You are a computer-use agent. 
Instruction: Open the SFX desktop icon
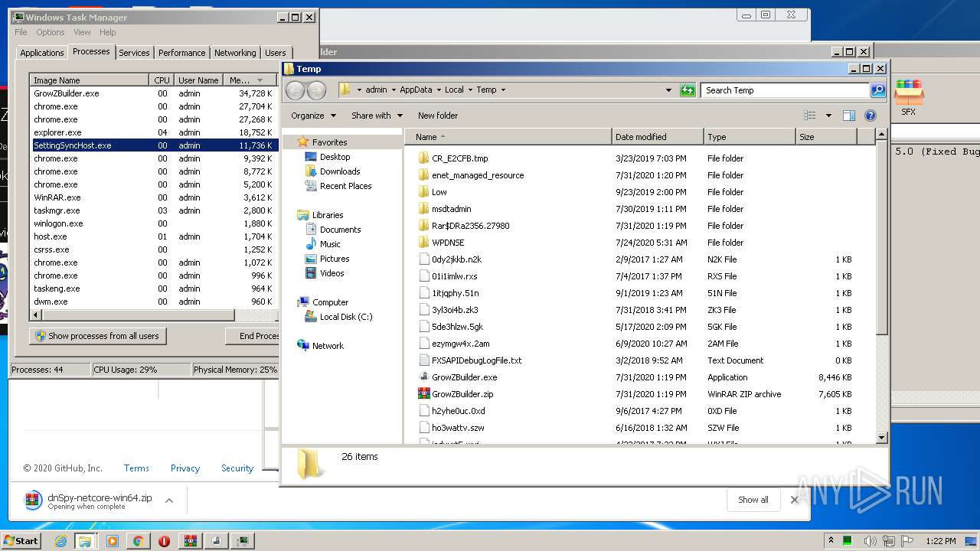[x=908, y=97]
